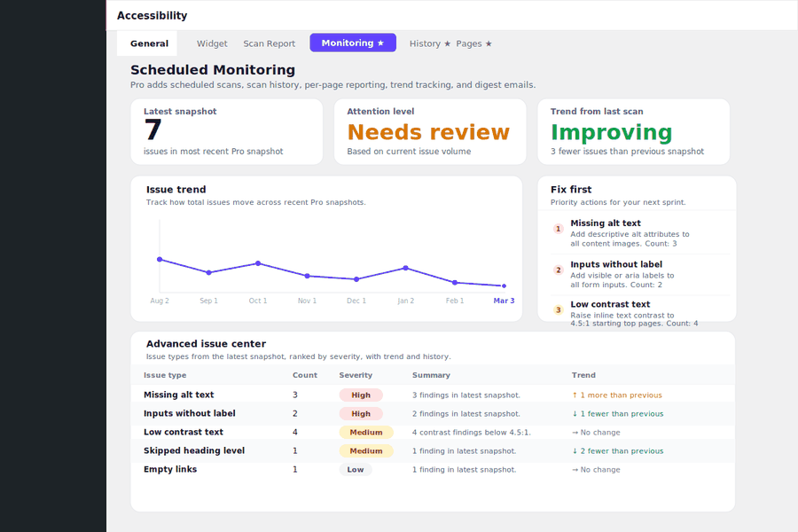Image resolution: width=798 pixels, height=532 pixels.
Task: Click priority badge 2 for Inputs without label
Action: 559,270
